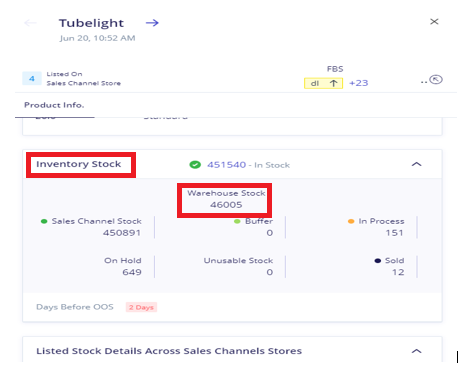Collapse the Inventory Stock section

click(x=417, y=164)
